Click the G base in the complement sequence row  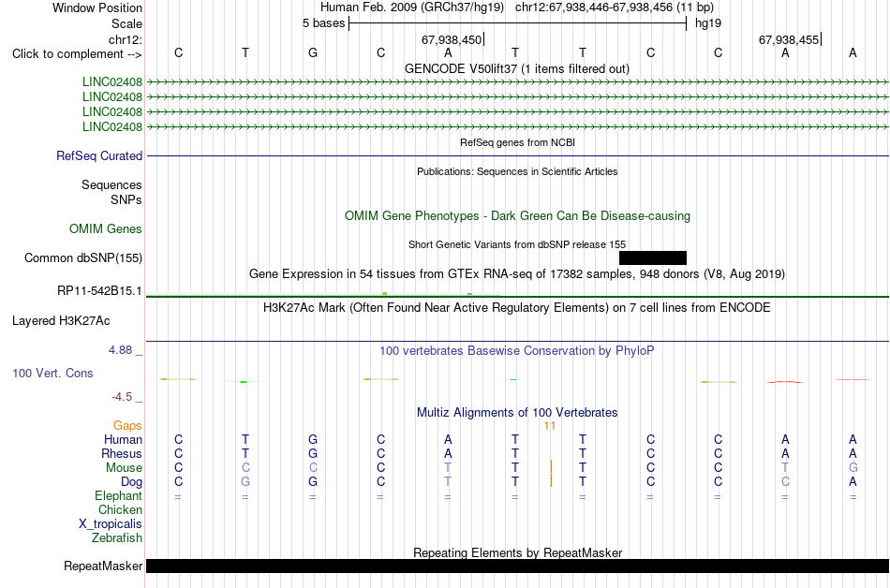coord(313,53)
